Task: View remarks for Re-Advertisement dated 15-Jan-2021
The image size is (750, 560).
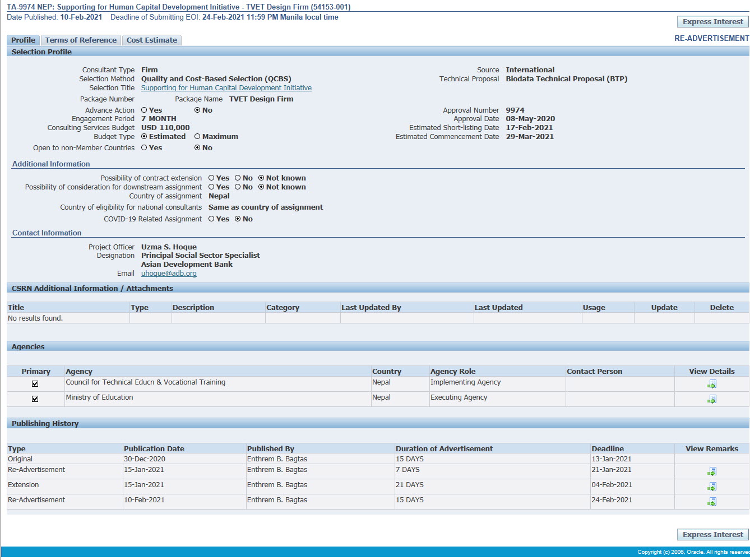Action: [712, 471]
